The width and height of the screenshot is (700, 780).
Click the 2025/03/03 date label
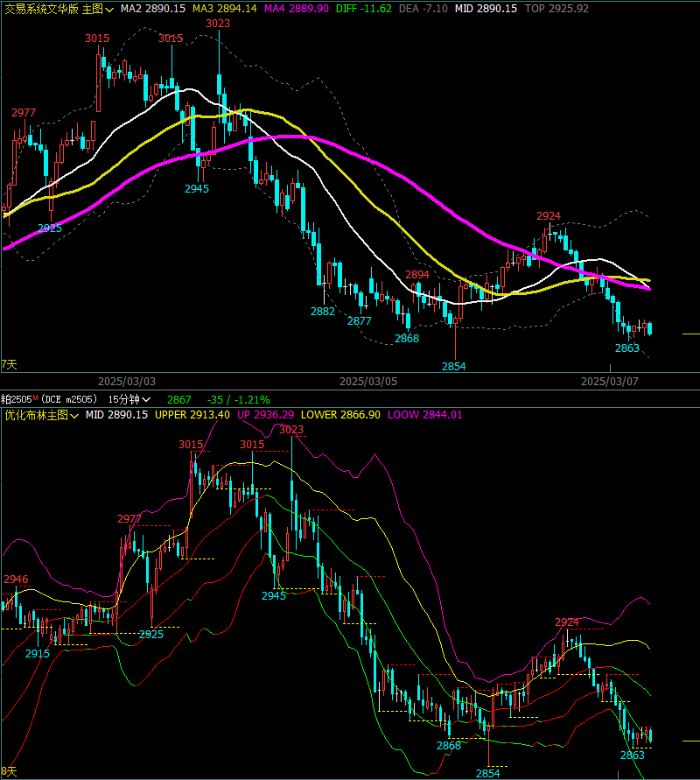(x=127, y=382)
